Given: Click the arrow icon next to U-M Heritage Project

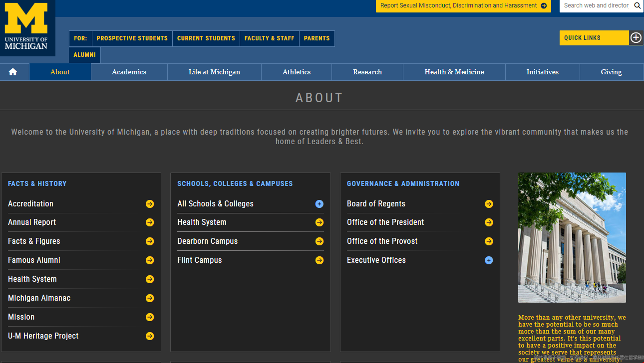Looking at the screenshot, I should 150,336.
